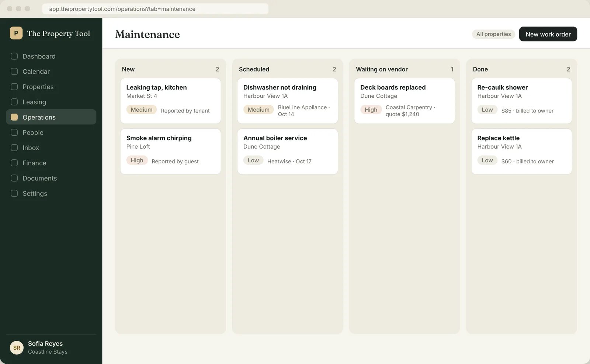
Task: Click the Scheduled column header
Action: [x=254, y=69]
